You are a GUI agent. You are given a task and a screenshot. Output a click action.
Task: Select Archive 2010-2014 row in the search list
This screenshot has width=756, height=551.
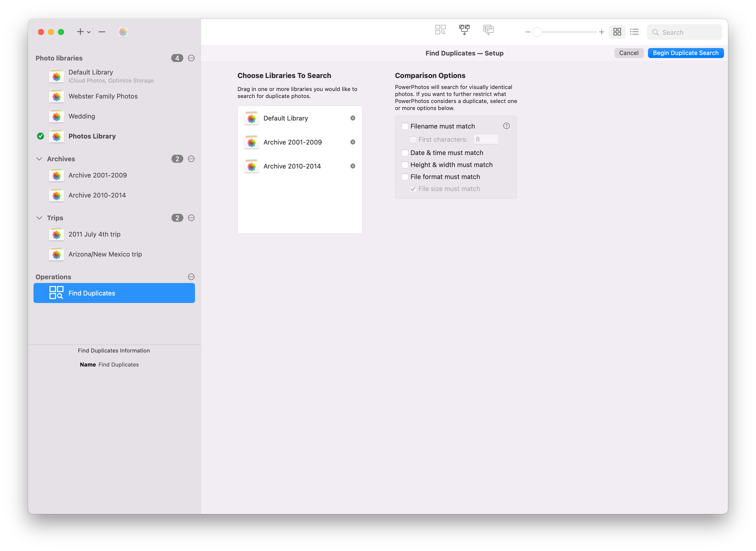(300, 166)
